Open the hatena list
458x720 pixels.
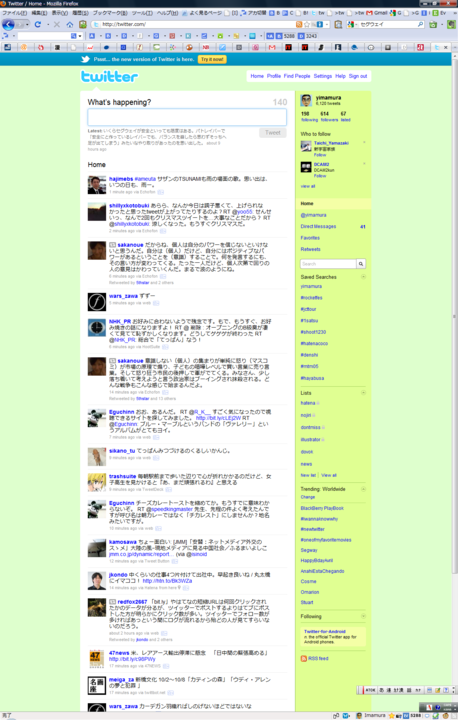point(308,403)
